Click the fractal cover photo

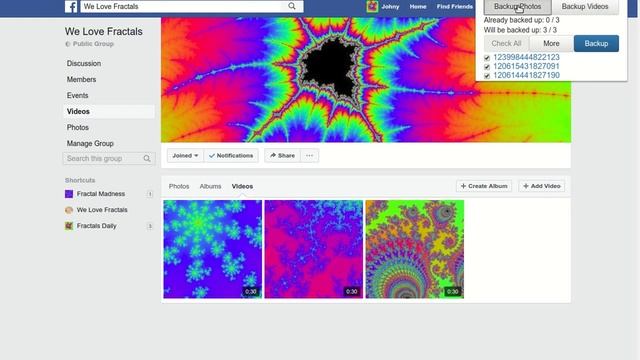[x=366, y=80]
